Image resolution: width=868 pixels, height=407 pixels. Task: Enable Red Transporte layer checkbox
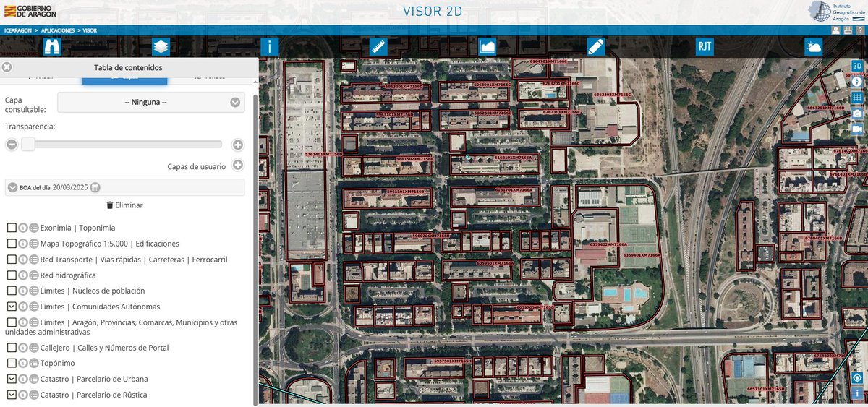coord(12,260)
